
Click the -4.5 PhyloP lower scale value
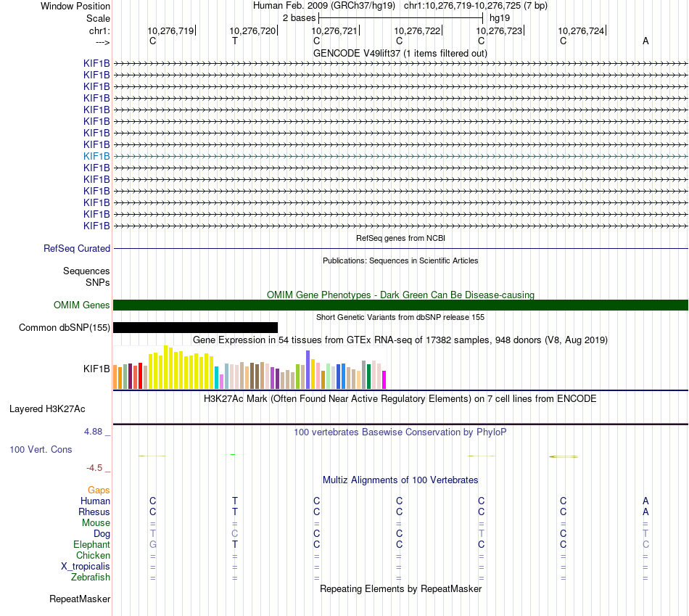[x=94, y=468]
